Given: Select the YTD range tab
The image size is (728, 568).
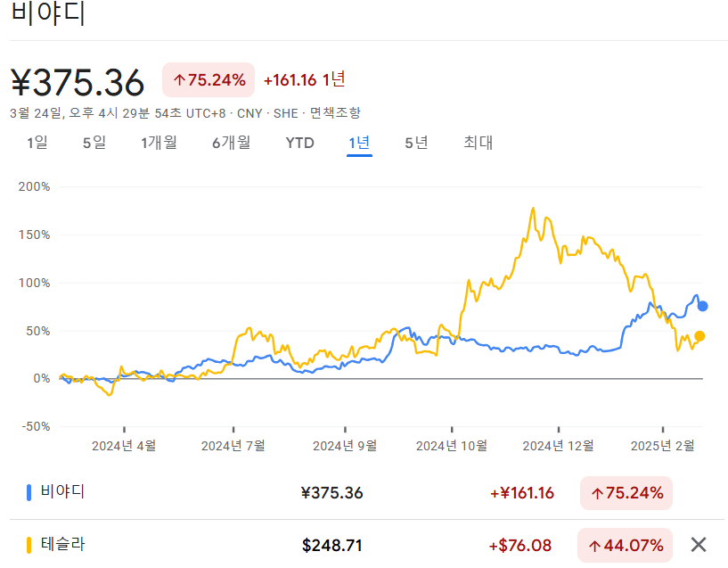Looking at the screenshot, I should 300,143.
